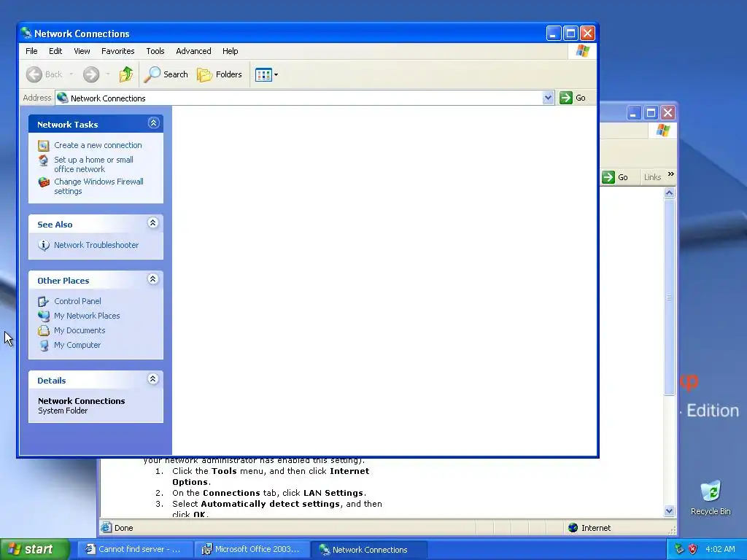Open the Tools menu
This screenshot has width=747, height=560.
[x=155, y=51]
